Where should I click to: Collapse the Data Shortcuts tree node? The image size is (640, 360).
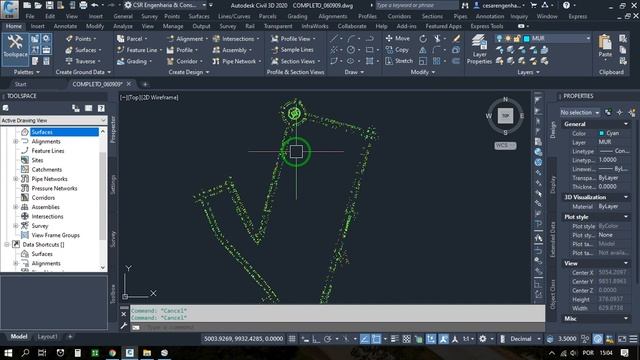(x=7, y=244)
